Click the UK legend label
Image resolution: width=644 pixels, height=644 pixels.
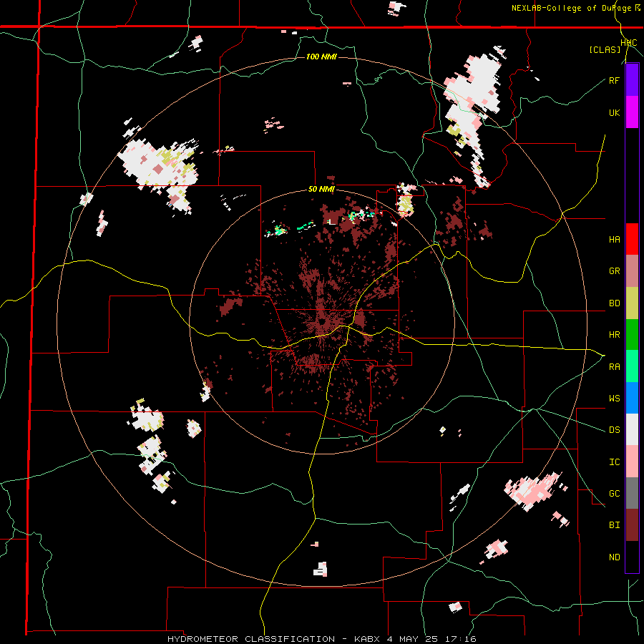coord(614,112)
